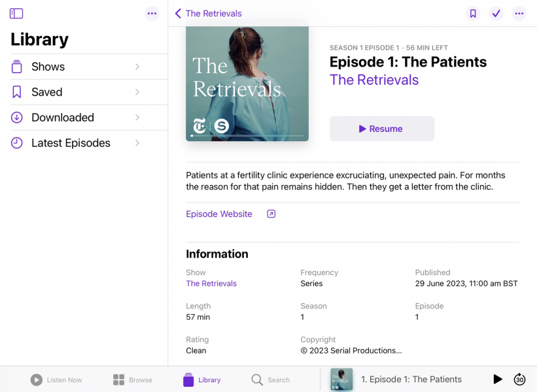537x392 pixels.
Task: Click the Shows stack icon
Action: coord(16,67)
